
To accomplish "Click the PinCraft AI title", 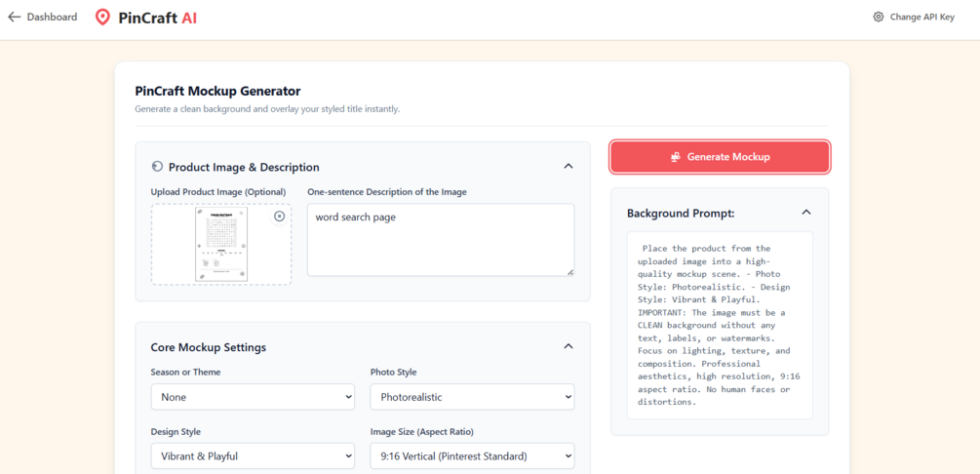I will (x=157, y=18).
